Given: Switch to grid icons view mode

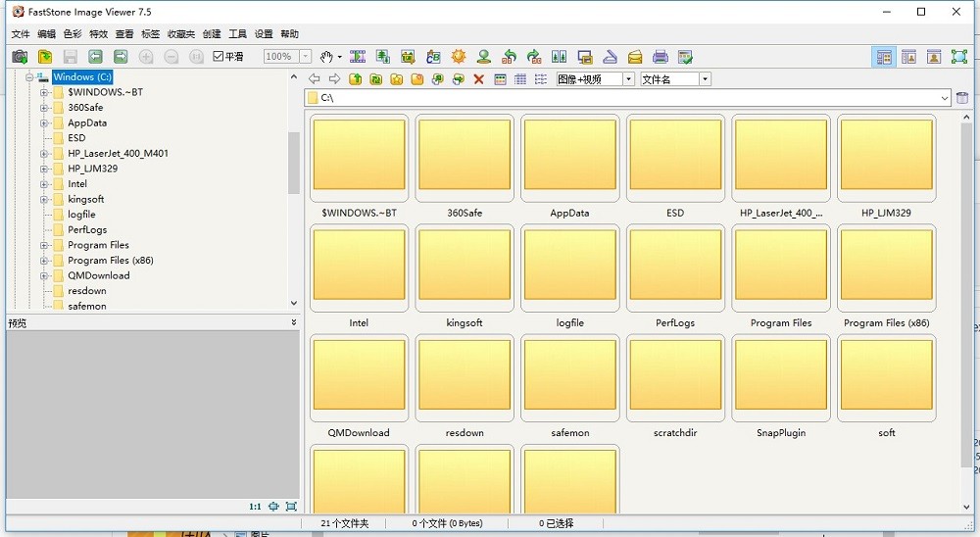Looking at the screenshot, I should tap(520, 78).
